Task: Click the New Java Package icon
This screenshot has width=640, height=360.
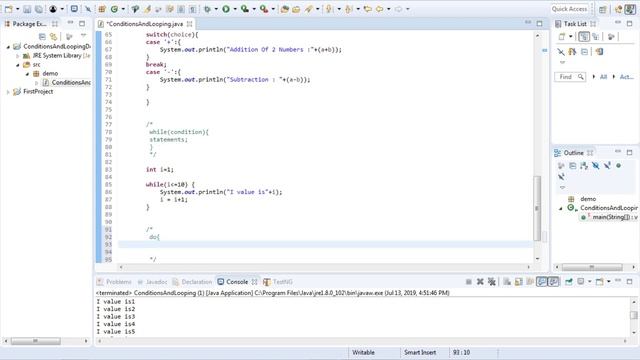Action: coord(102,9)
